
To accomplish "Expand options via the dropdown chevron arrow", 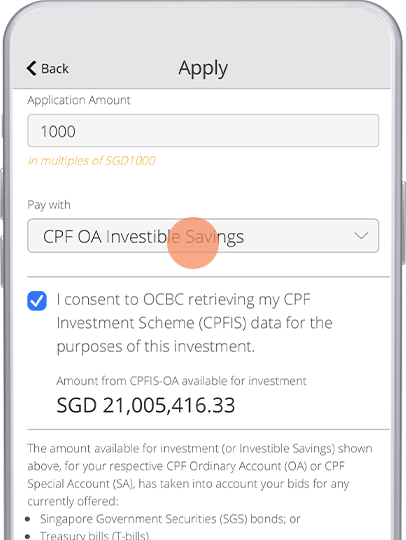I will tap(361, 236).
